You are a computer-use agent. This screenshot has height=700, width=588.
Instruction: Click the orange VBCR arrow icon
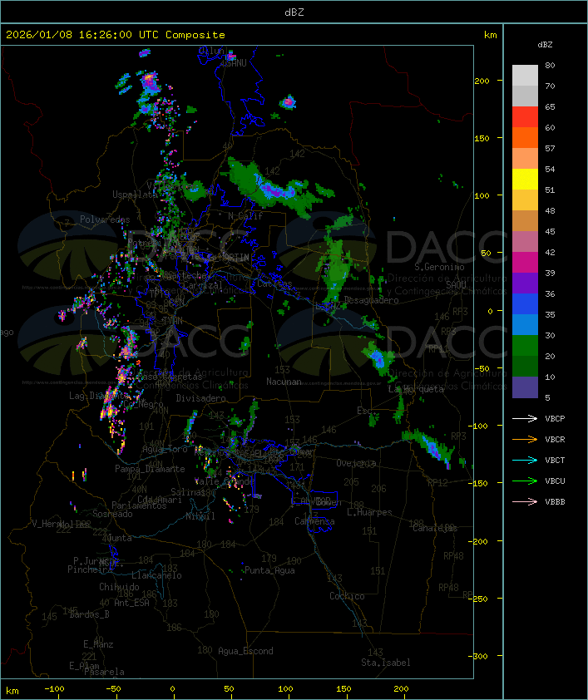pyautogui.click(x=526, y=439)
